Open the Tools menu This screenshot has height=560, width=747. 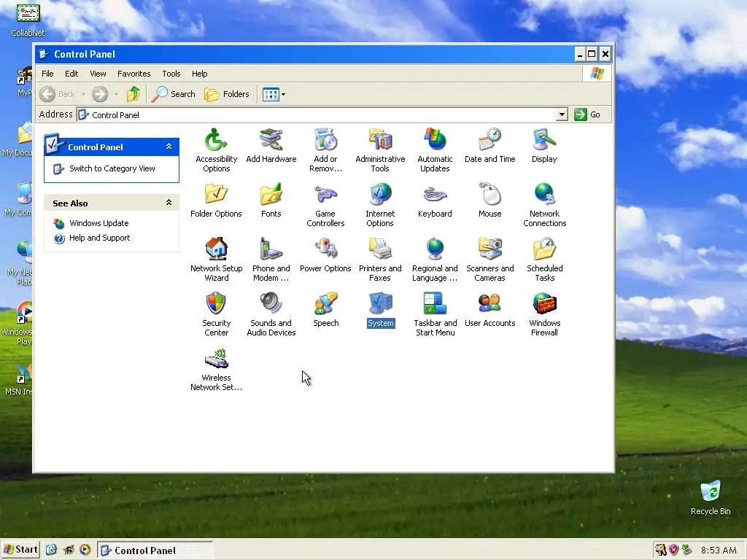(x=171, y=74)
